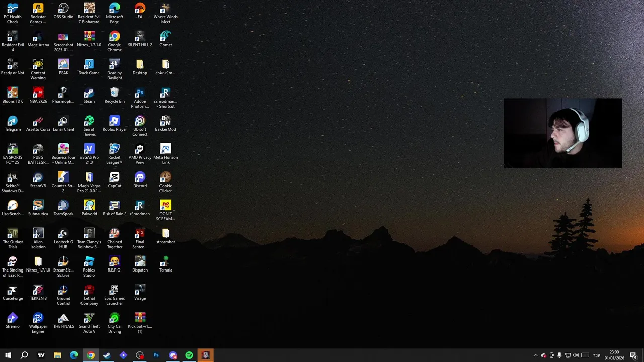Open the notification center with 4 alerts
Screen dimensions: 644x362
pyautogui.click(x=634, y=355)
